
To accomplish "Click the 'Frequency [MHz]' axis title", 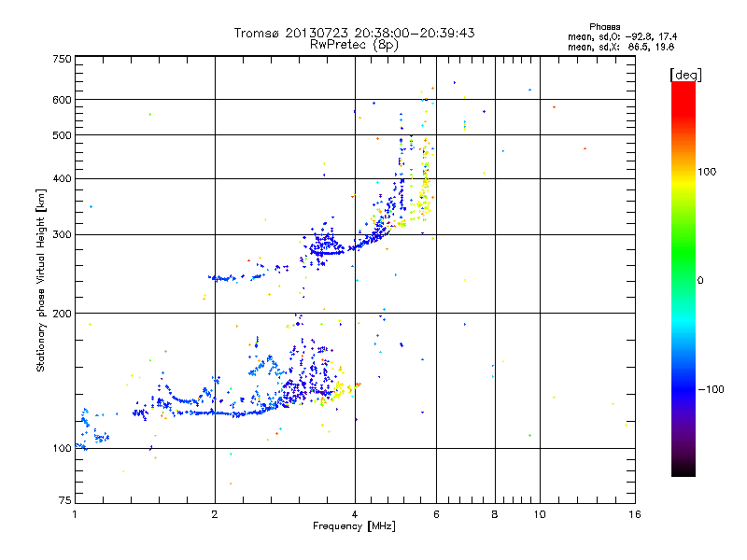I will pos(354,526).
